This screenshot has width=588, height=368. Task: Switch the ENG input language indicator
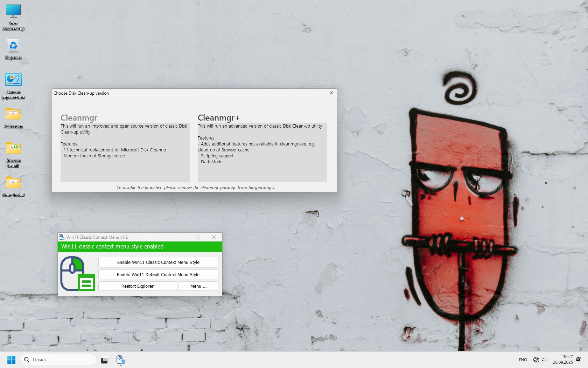click(x=523, y=360)
